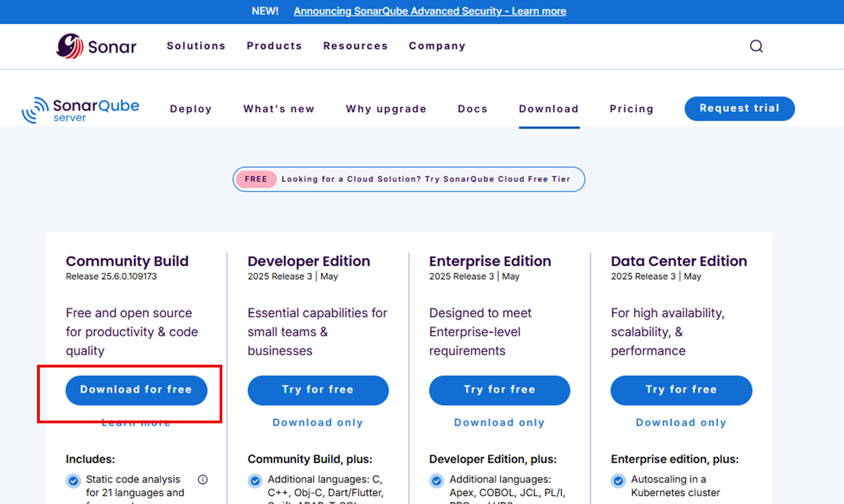The height and width of the screenshot is (504, 844).
Task: Go to the What's new tab
Action: (279, 109)
